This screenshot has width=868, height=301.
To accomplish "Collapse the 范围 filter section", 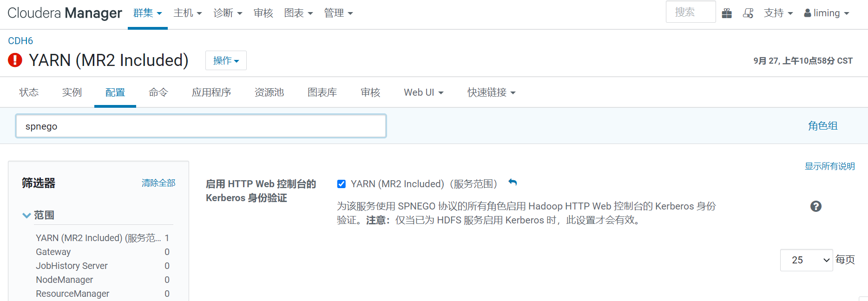I will (x=39, y=215).
